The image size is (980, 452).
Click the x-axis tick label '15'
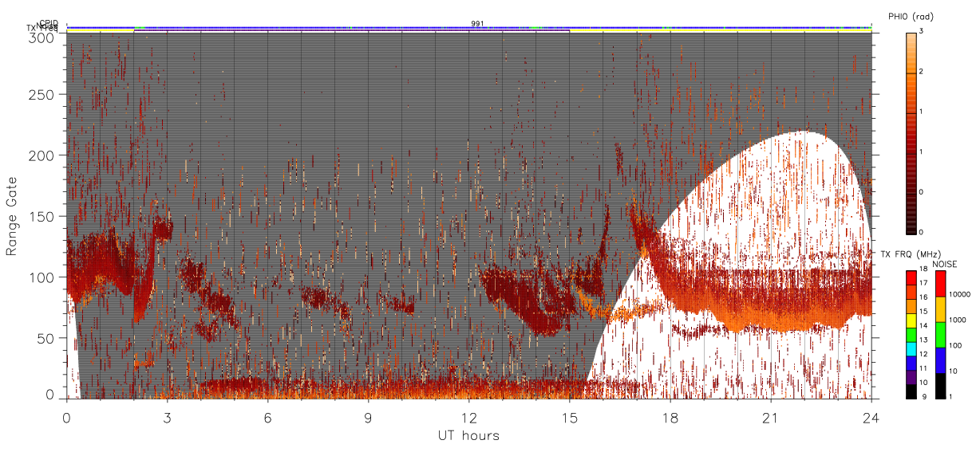click(x=569, y=418)
